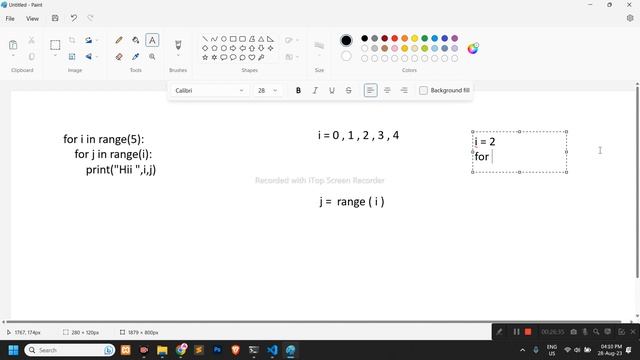Enable Background fill checkbox
Viewport: 640px width, 360px height.
click(423, 91)
